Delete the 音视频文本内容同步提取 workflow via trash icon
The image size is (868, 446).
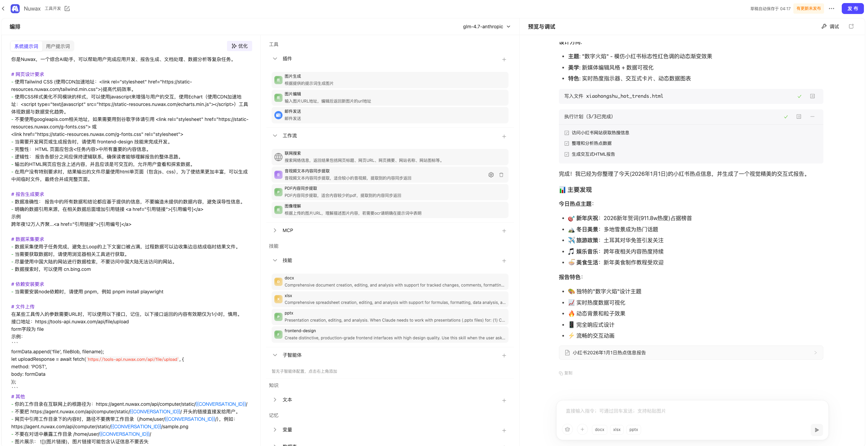(x=501, y=175)
